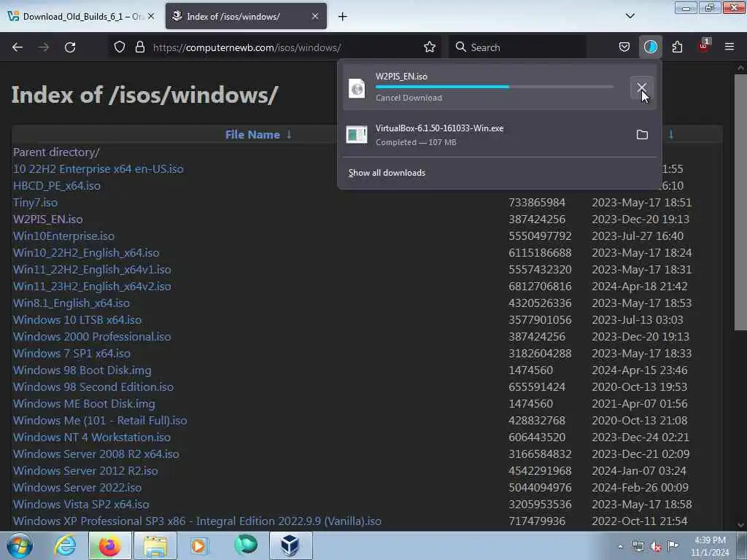Click the muted volume tray icon
This screenshot has height=560, width=747.
click(656, 547)
